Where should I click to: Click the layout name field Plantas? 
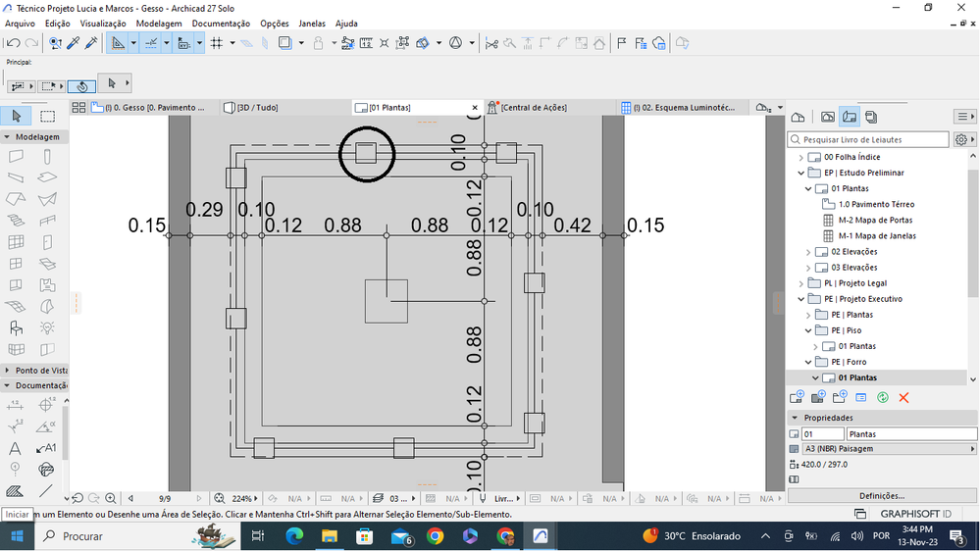tap(912, 434)
